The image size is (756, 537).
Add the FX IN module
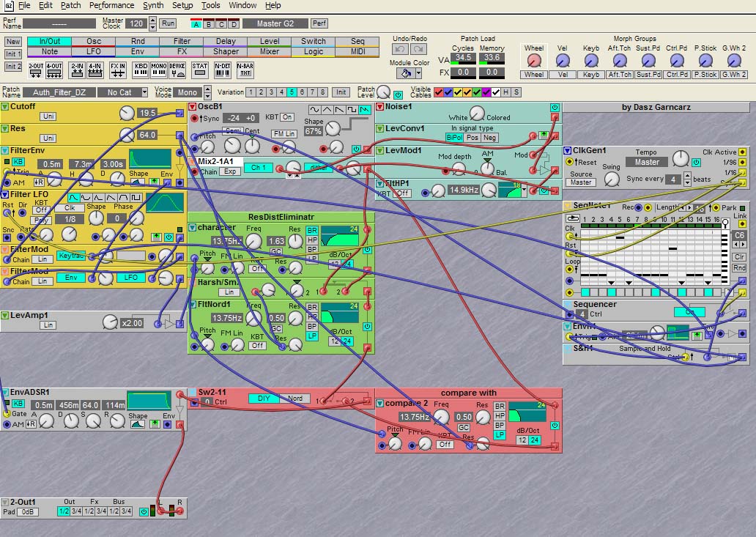click(x=118, y=70)
